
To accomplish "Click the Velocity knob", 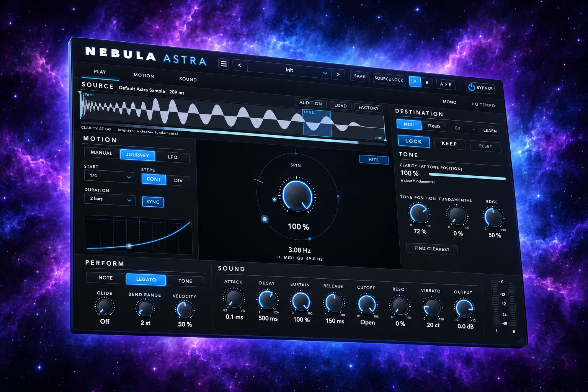I will [185, 310].
